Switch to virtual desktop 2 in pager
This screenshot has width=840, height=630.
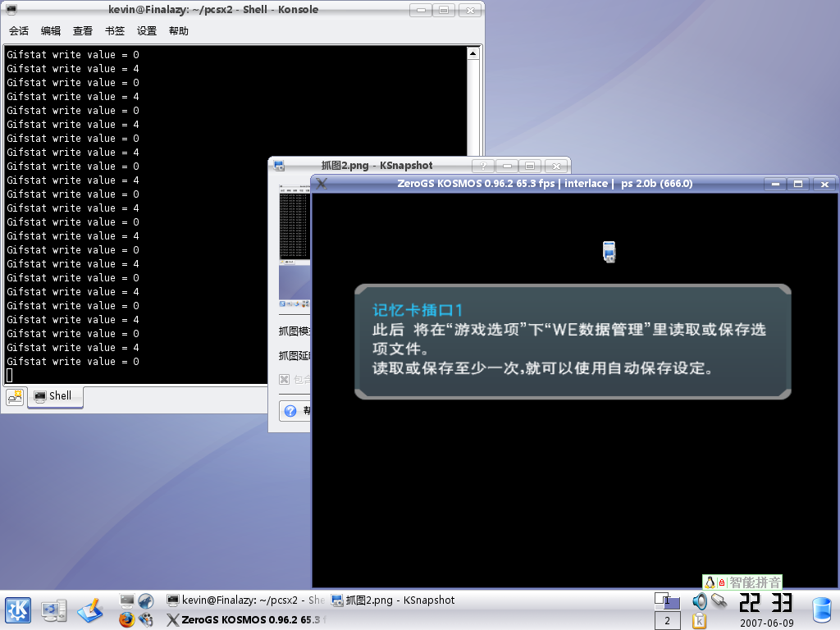point(668,620)
